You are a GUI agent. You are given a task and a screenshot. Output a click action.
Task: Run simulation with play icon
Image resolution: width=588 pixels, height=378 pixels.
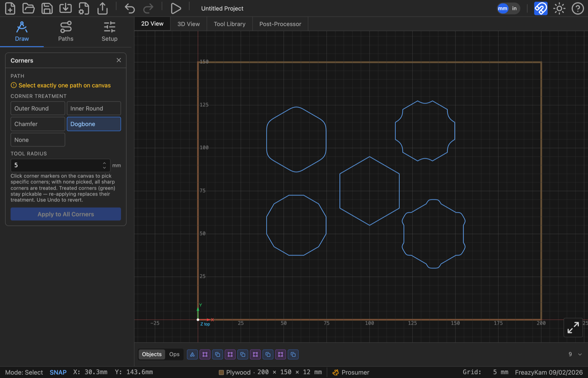[176, 8]
